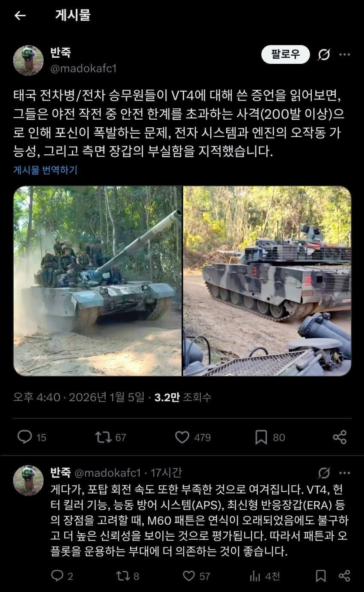This screenshot has width=364, height=592.
Task: Open the right camouflaged tank photo
Action: 267,281
